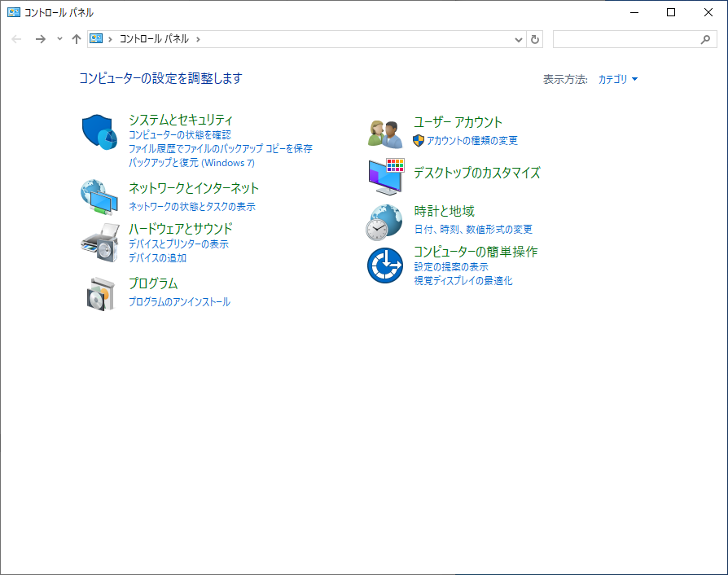Click the コンピューターの設定を調整します heading

[x=160, y=78]
